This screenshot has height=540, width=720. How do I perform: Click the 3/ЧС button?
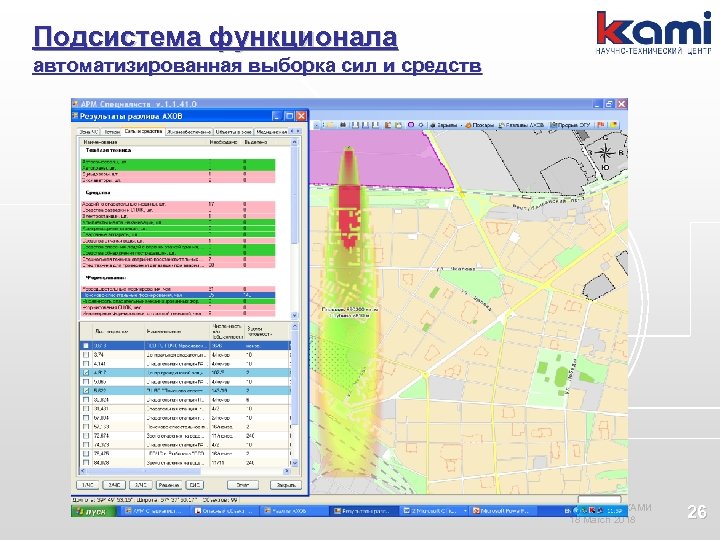pyautogui.click(x=141, y=485)
